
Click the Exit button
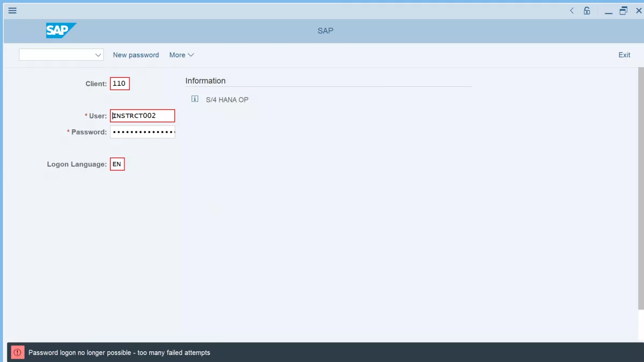coord(624,55)
